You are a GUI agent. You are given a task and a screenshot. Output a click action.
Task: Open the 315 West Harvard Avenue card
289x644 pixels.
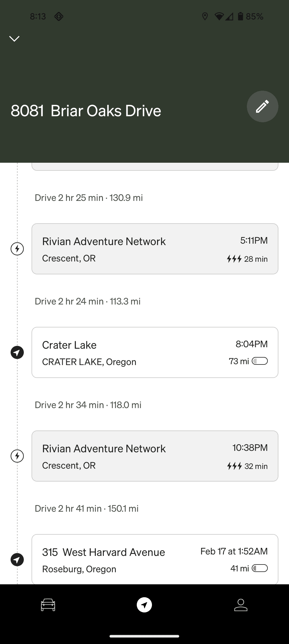155,559
